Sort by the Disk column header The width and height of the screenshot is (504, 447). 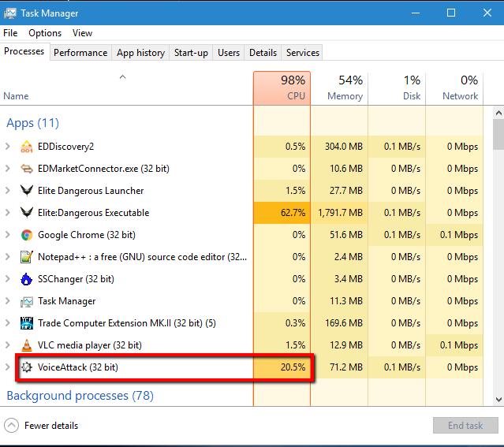point(397,88)
